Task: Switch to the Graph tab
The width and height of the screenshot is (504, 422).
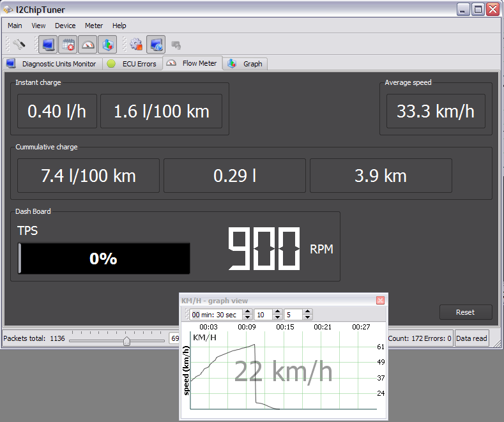Action: tap(245, 64)
